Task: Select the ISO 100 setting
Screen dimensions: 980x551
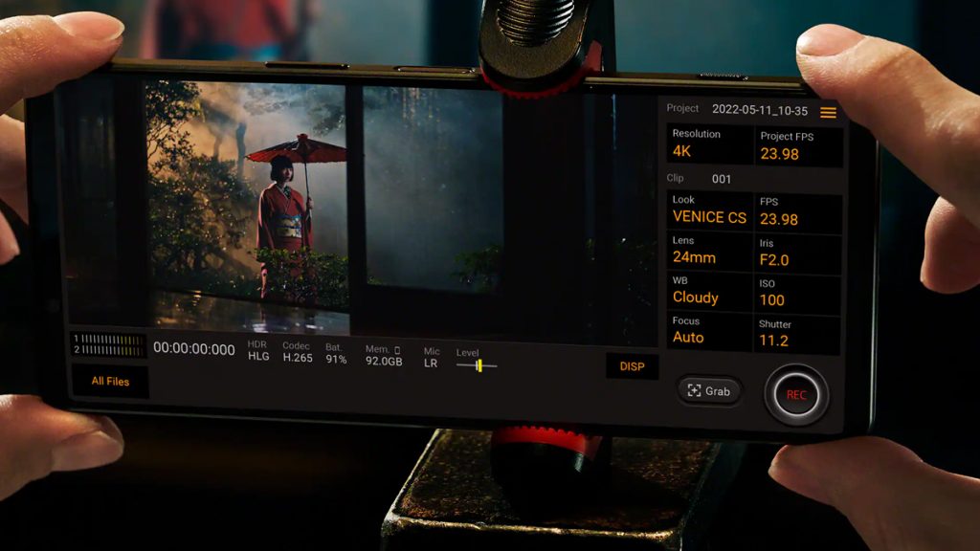Action: [x=798, y=293]
